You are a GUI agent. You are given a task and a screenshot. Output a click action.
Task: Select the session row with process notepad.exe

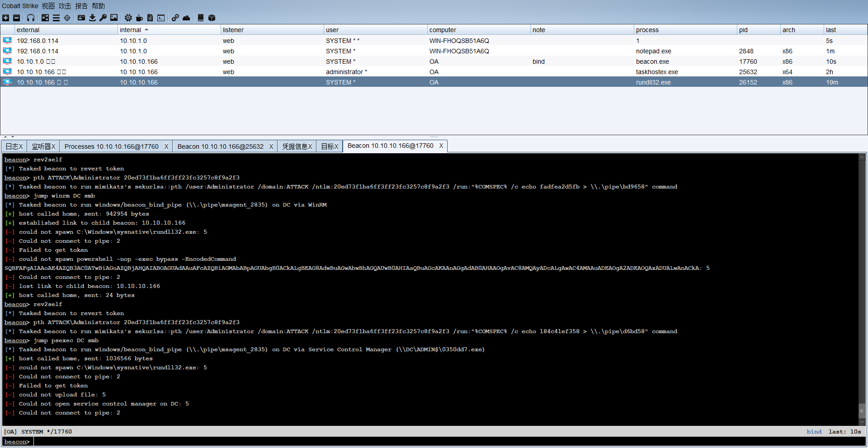(434, 51)
